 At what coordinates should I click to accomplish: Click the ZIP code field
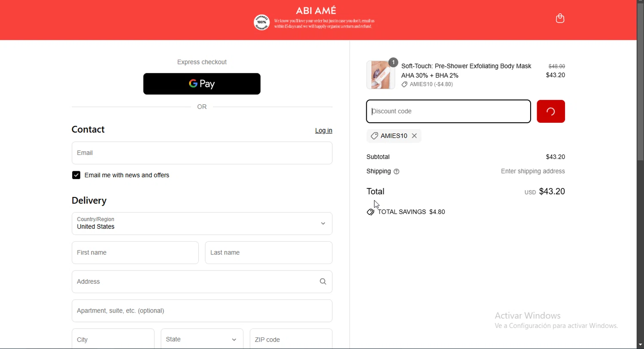(x=291, y=339)
